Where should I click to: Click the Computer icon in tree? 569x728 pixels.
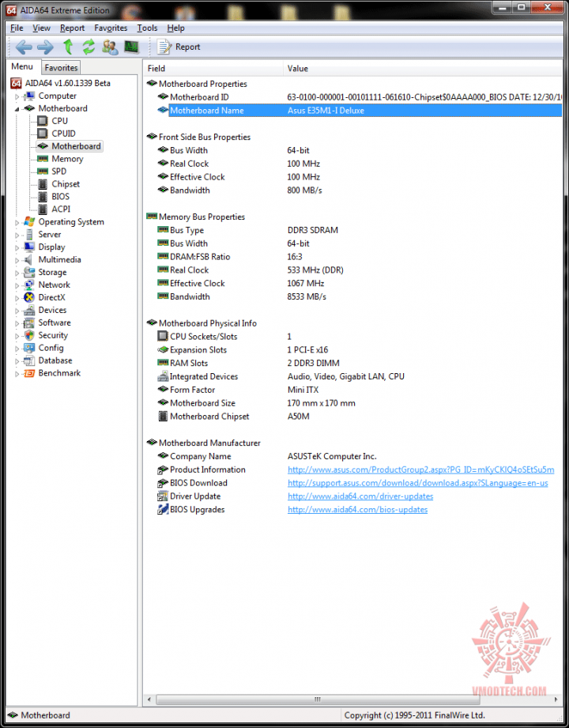point(29,96)
